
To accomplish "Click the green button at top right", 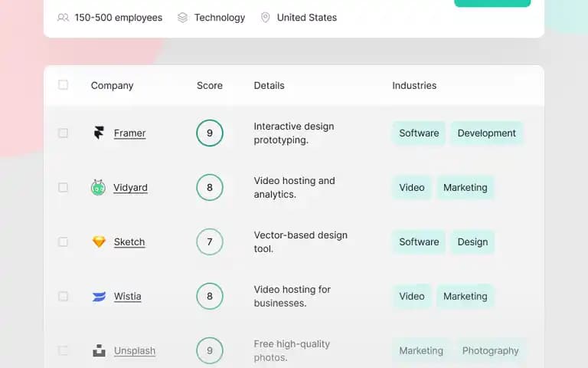I will [x=492, y=3].
